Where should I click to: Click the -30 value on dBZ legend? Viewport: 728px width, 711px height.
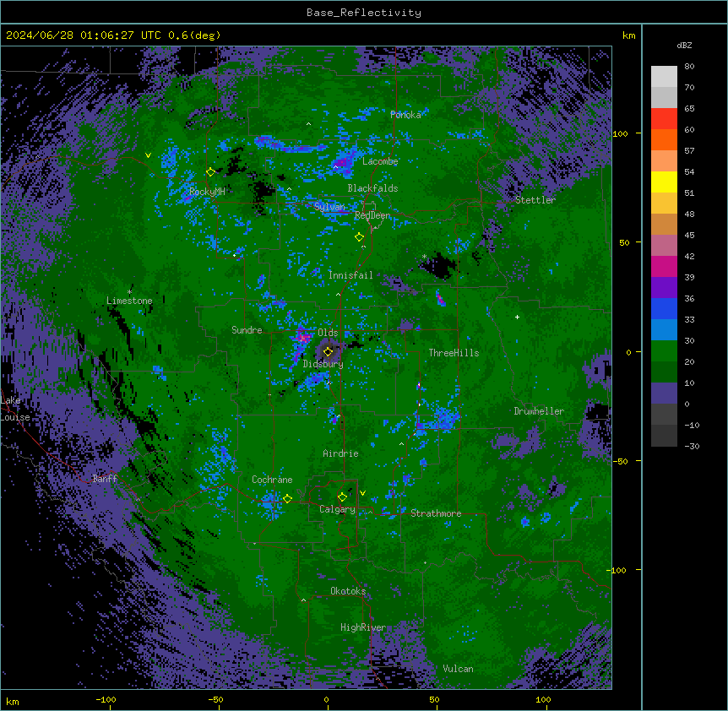[692, 446]
